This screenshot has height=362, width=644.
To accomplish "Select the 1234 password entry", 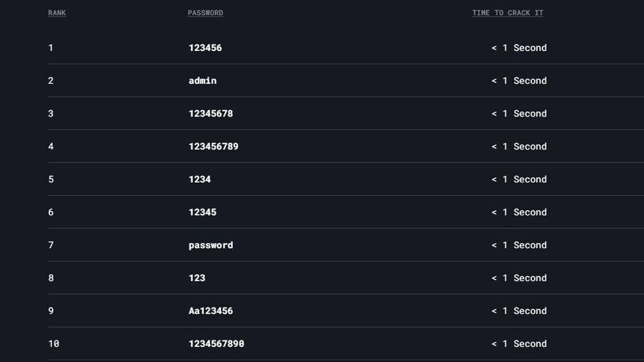I will [200, 179].
